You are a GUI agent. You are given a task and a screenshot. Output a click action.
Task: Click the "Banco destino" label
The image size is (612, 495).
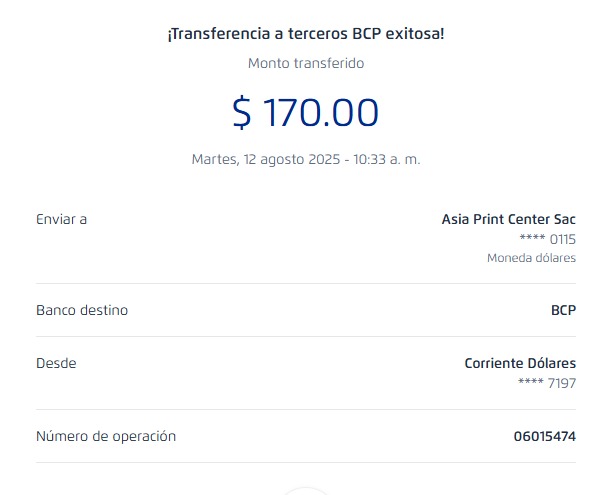(82, 310)
